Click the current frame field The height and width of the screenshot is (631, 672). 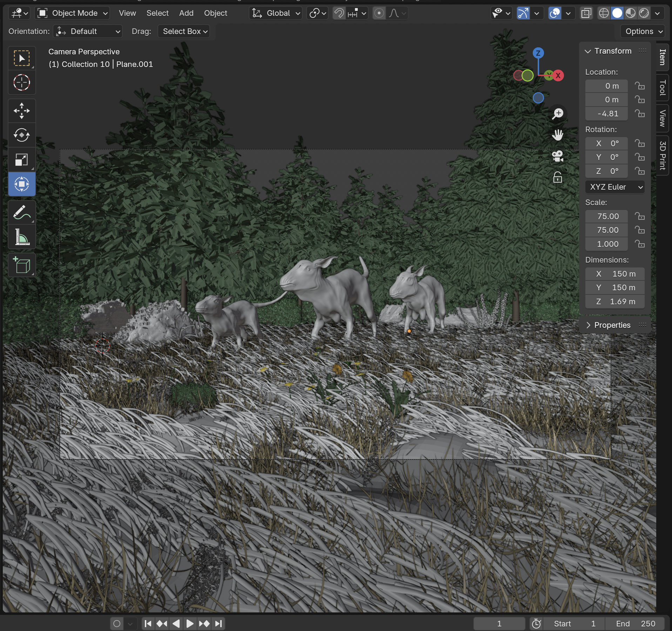(x=499, y=624)
